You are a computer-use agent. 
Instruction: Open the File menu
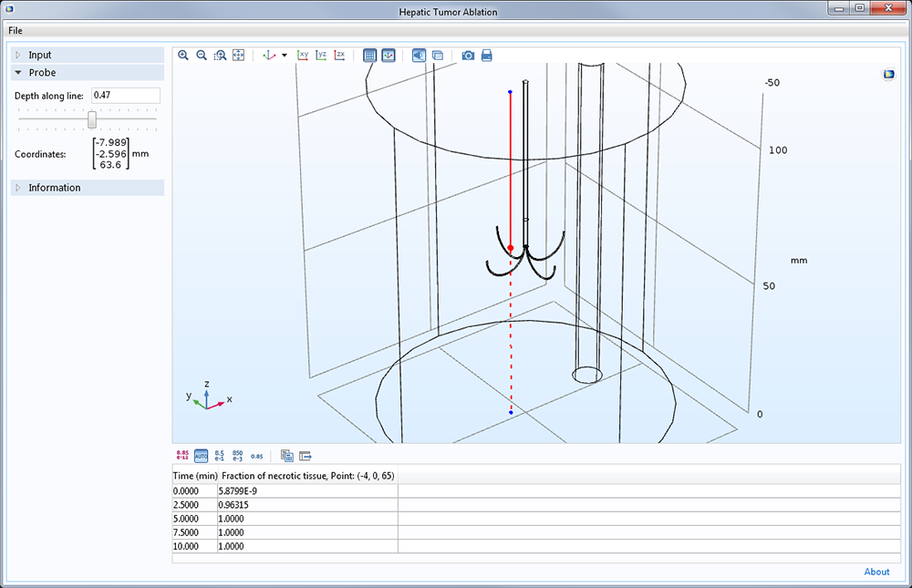pos(16,30)
